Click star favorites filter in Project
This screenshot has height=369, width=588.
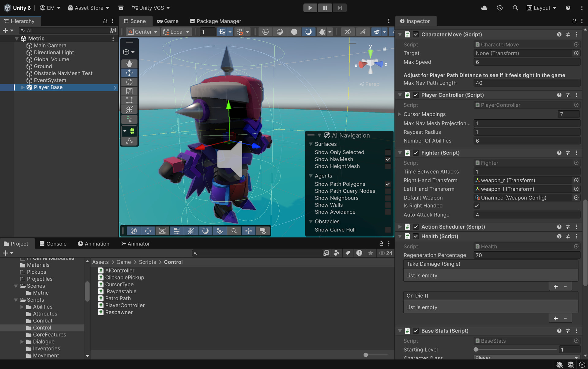click(371, 253)
